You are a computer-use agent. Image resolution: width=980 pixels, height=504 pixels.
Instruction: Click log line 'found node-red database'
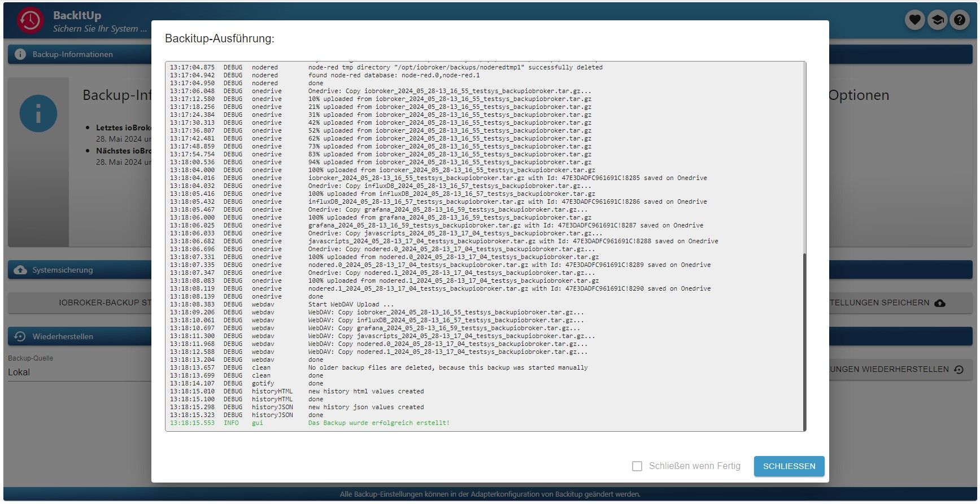coord(394,75)
